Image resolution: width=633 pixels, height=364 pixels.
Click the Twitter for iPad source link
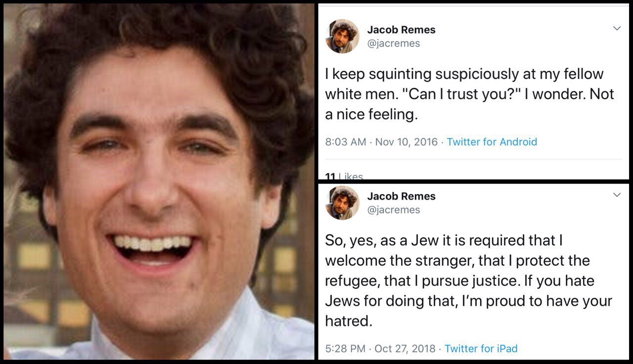point(481,349)
